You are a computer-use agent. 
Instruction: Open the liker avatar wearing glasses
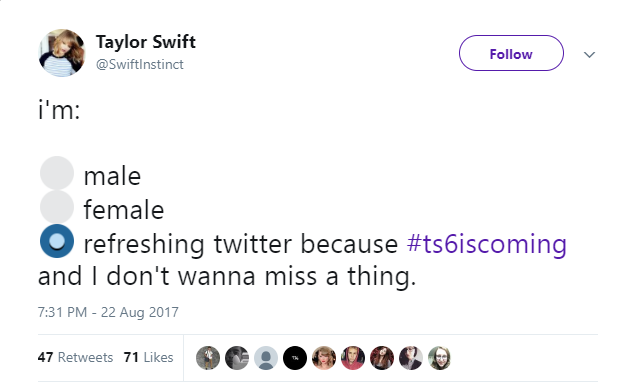point(440,358)
